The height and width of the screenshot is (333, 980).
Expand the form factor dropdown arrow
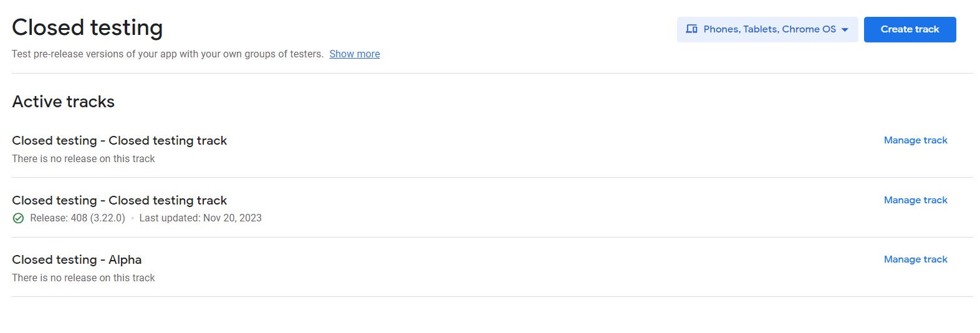point(845,30)
